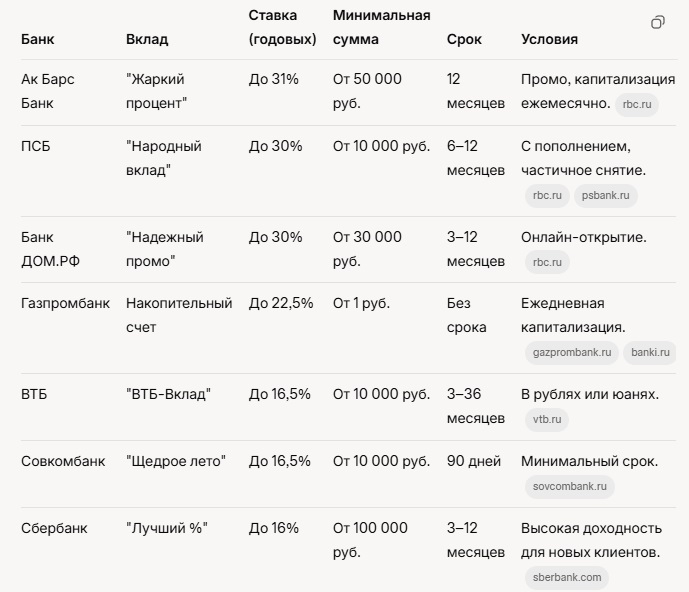Image resolution: width=689 pixels, height=592 pixels.
Task: Open the sovcombank.ru source chip
Action: [x=569, y=487]
